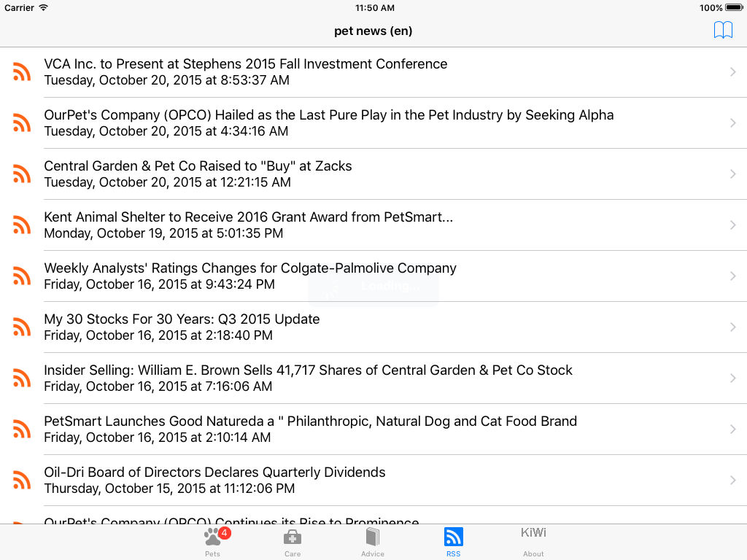Expand the Kent Animal Shelter chevron
The width and height of the screenshot is (747, 560).
coord(732,225)
